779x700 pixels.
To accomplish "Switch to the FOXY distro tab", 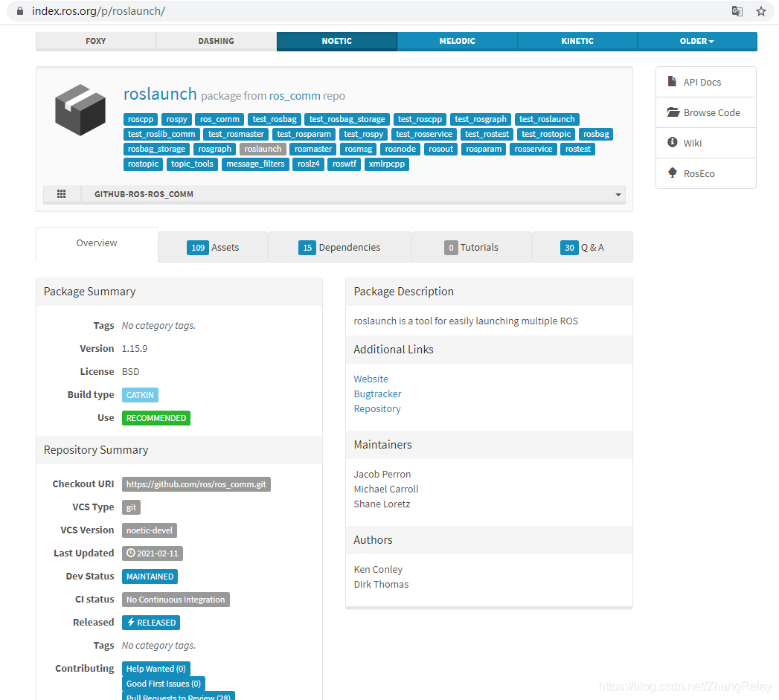I will pos(96,41).
